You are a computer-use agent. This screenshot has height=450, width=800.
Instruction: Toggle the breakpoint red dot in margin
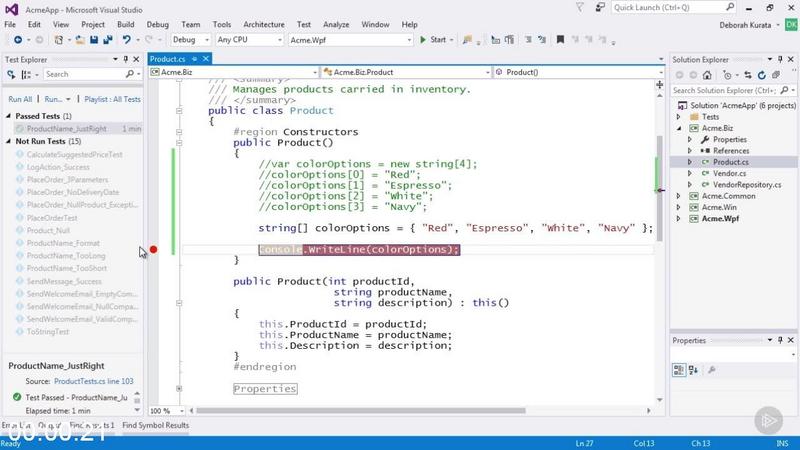tap(154, 249)
